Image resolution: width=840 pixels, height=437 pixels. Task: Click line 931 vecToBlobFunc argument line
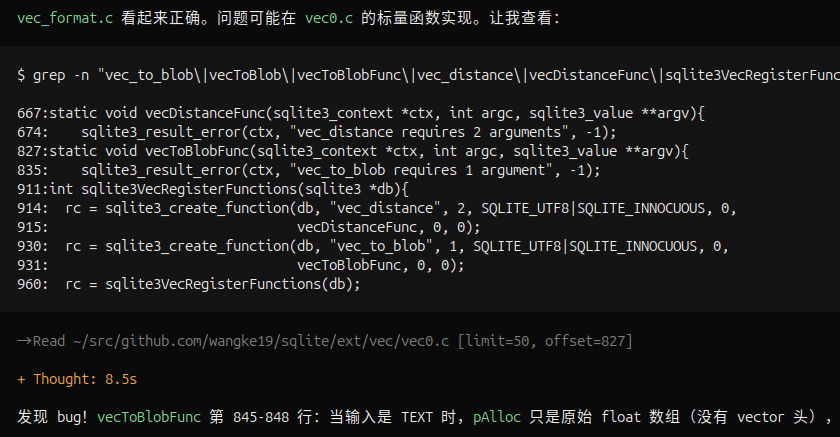coord(241,265)
